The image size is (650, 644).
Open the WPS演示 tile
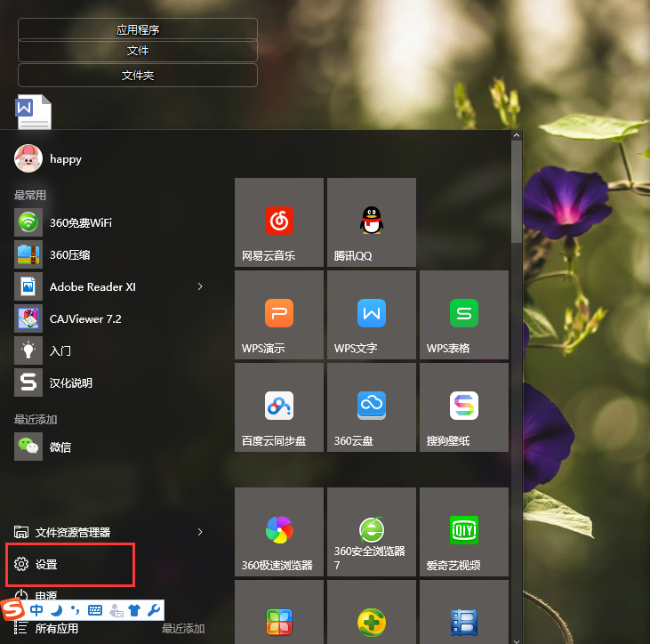point(279,315)
